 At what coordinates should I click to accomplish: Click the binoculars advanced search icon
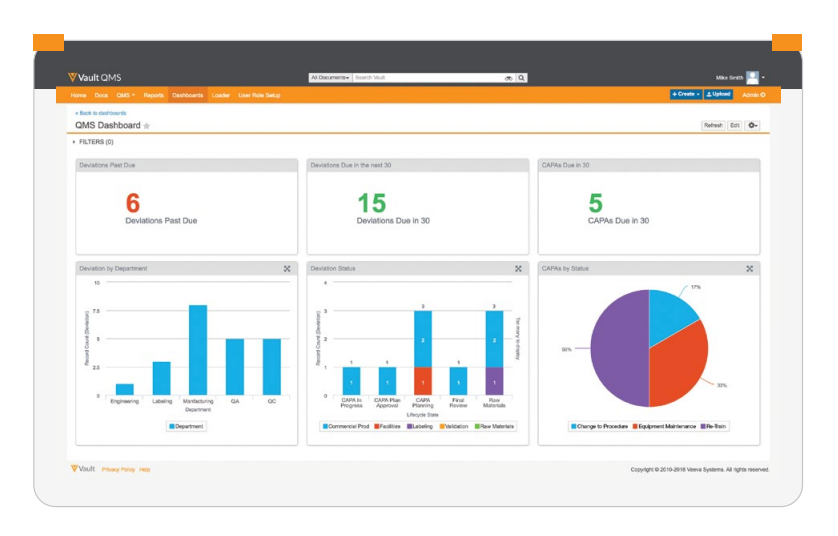(x=508, y=77)
